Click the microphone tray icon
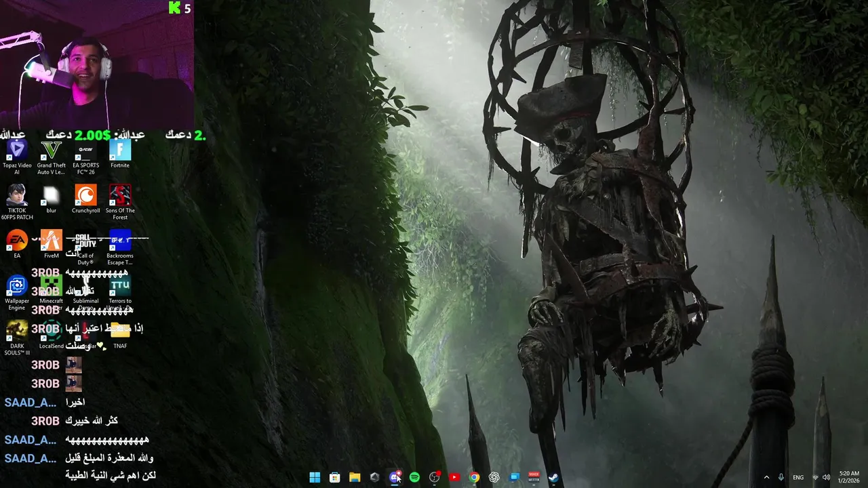868x488 pixels. [x=781, y=477]
